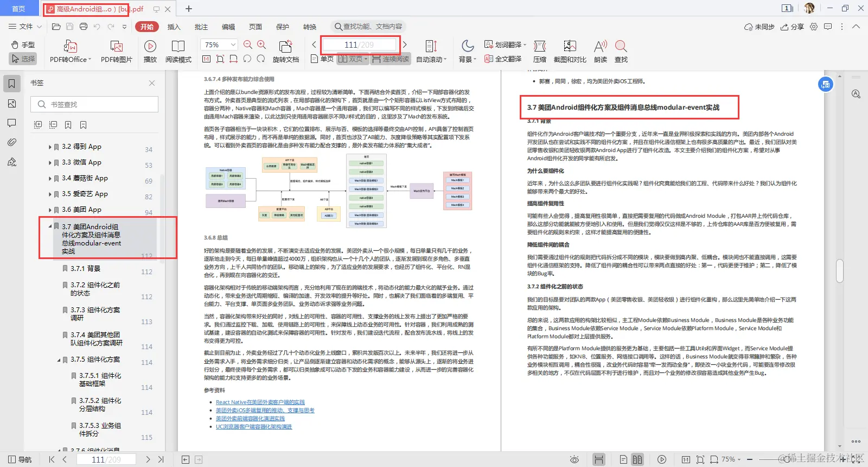Fit page width icon in ribbon

(234, 59)
